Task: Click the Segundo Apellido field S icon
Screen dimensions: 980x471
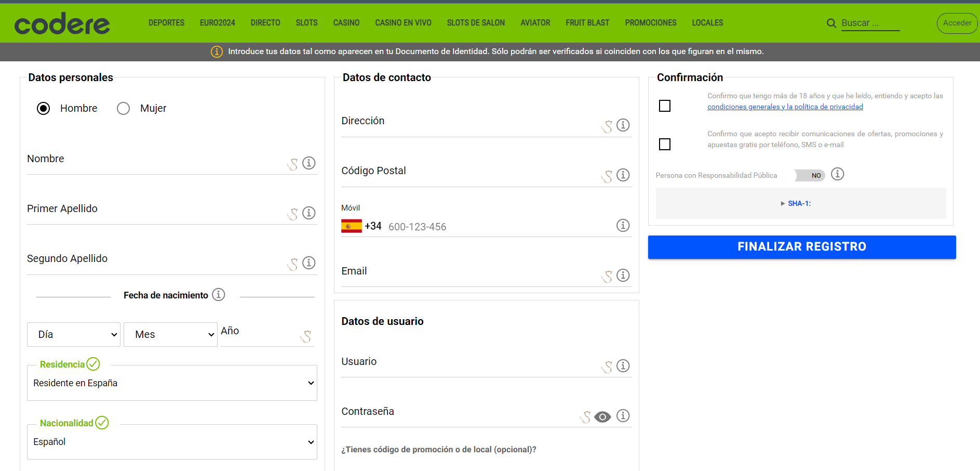Action: 293,264
